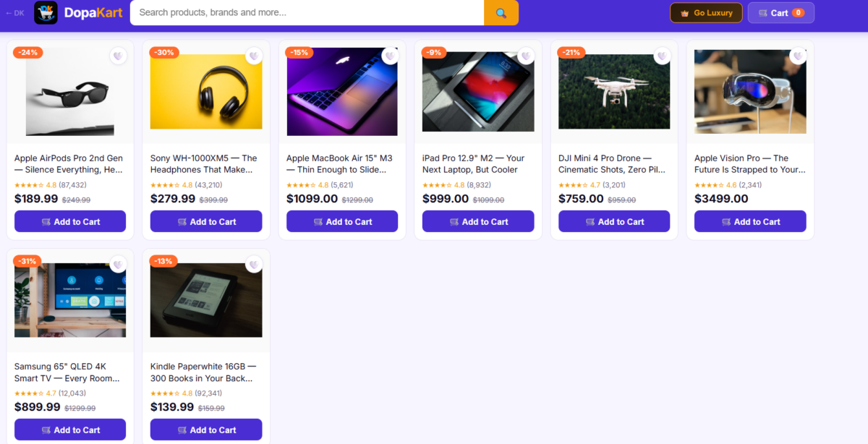Image resolution: width=868 pixels, height=444 pixels.
Task: Open the Cart from header
Action: coord(781,13)
